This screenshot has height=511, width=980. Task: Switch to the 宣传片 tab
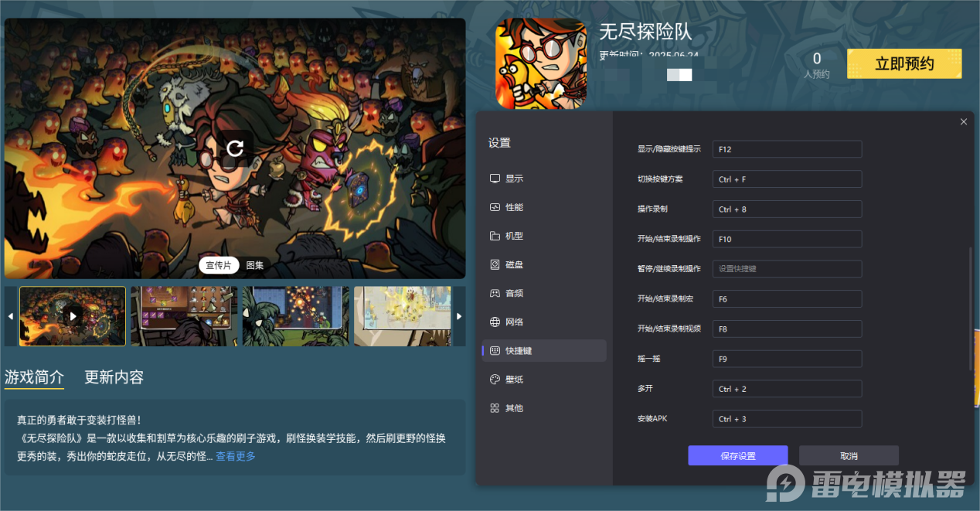coord(219,265)
